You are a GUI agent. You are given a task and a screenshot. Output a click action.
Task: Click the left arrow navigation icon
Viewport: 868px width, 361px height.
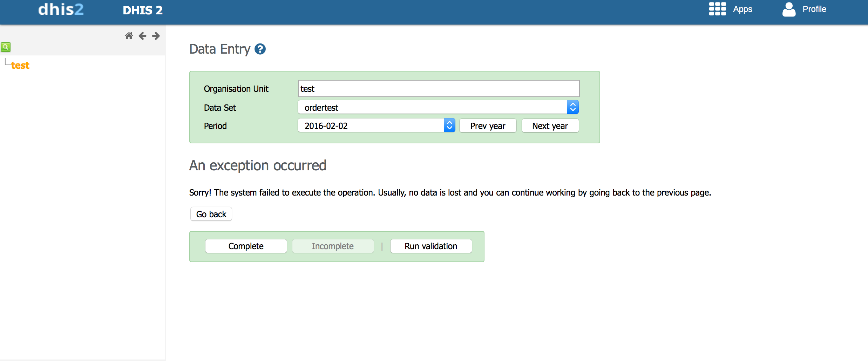point(142,36)
